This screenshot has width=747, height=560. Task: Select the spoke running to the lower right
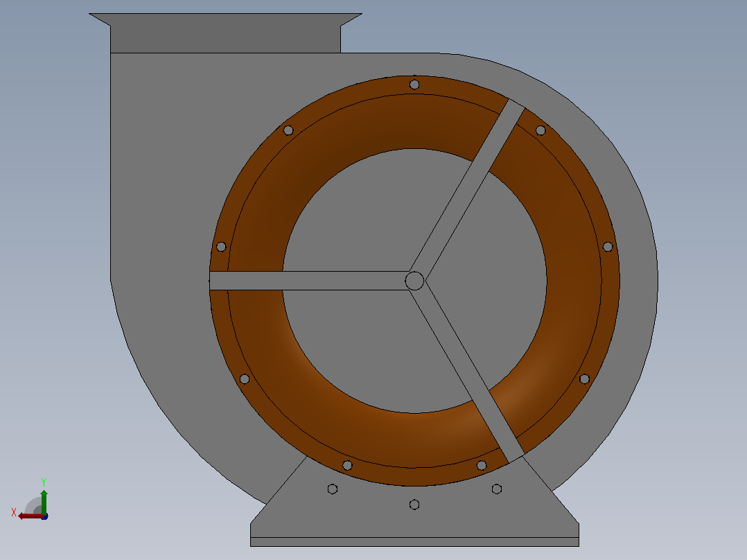click(x=467, y=371)
